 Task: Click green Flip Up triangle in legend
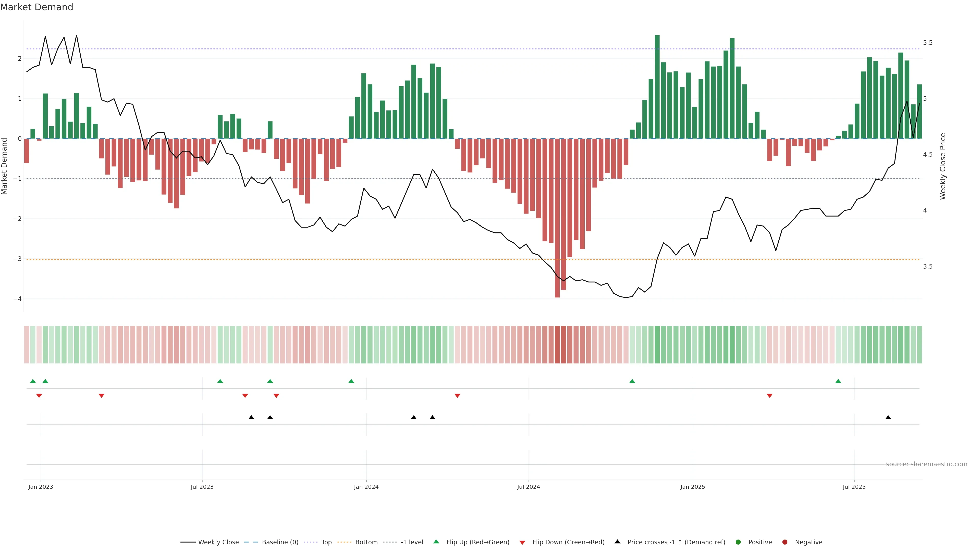click(x=436, y=542)
